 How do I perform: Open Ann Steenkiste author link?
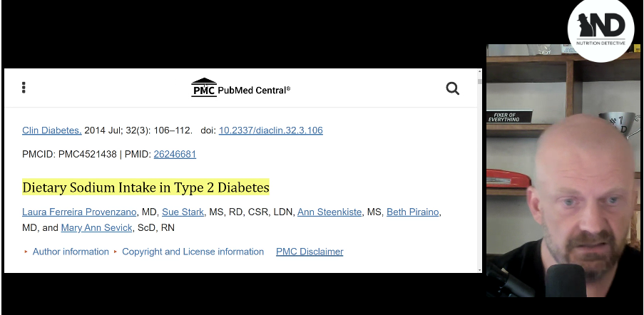[x=329, y=212]
